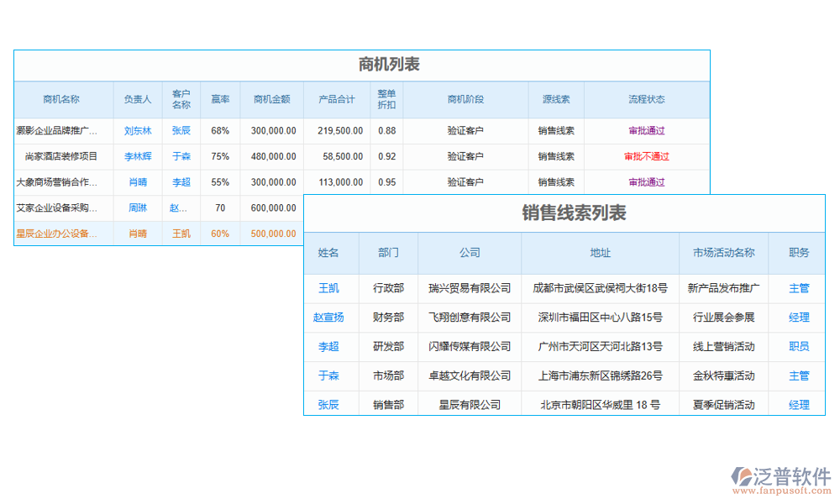Click the 审批通过 status for 灏影企业品牌推广
This screenshot has width=840, height=504.
click(648, 130)
